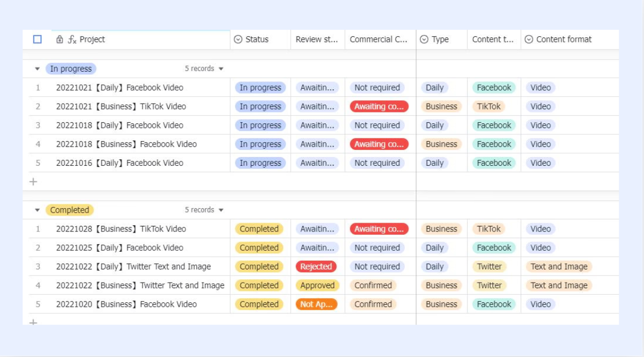Click the formula fx icon in Project header
Image resolution: width=644 pixels, height=357 pixels.
pos(72,40)
